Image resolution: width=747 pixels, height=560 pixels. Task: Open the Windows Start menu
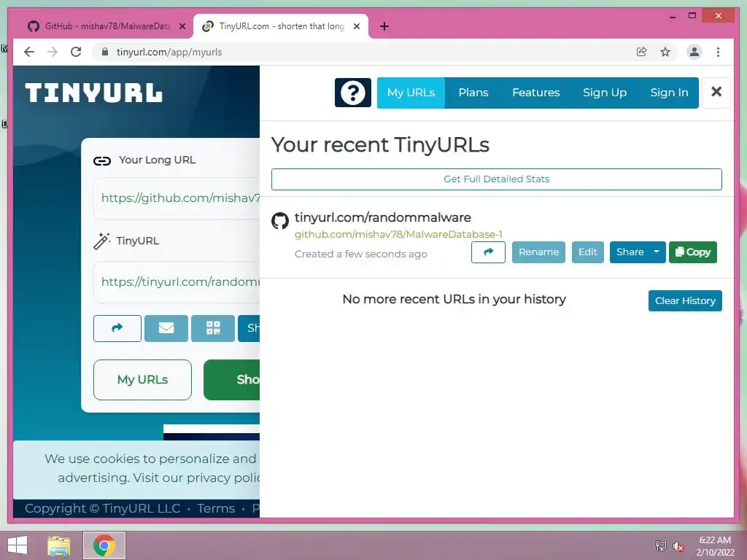[18, 545]
